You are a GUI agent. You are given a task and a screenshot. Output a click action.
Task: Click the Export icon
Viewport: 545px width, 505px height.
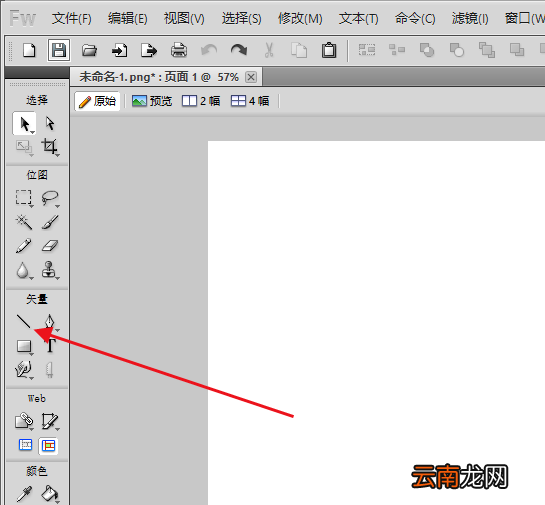(149, 51)
